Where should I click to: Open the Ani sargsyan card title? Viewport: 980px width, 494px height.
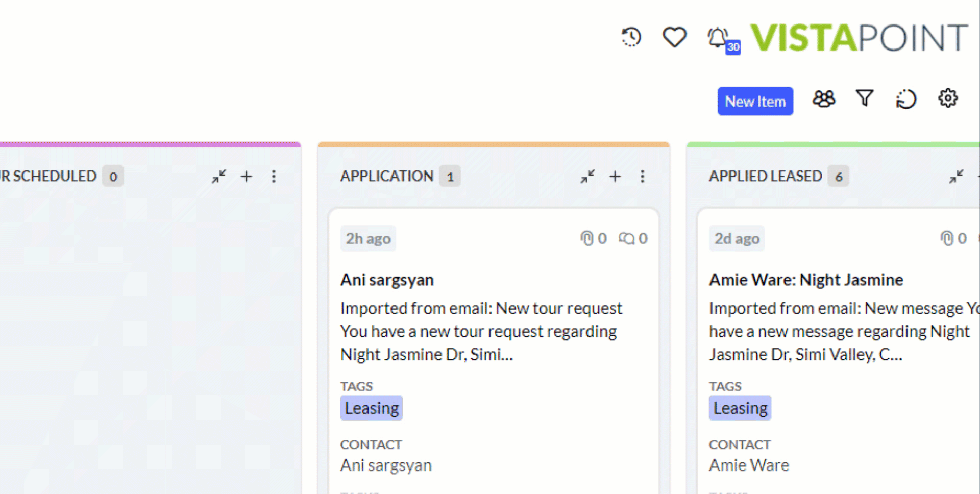click(x=387, y=280)
